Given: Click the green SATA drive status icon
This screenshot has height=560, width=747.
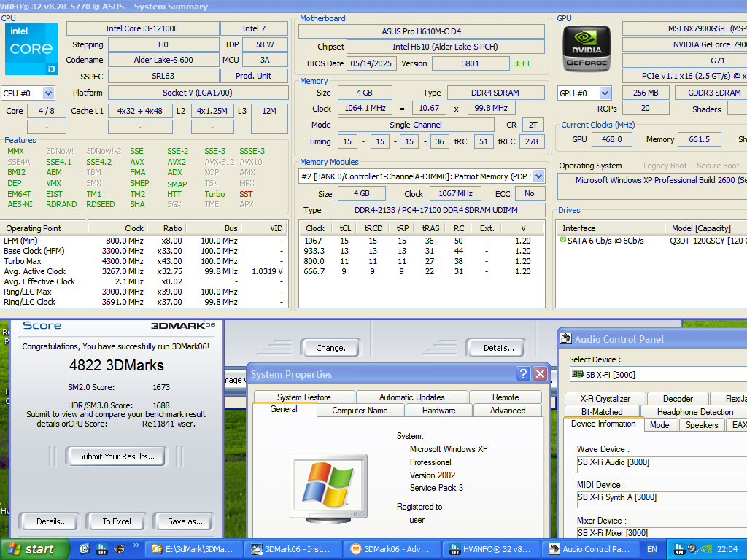Looking at the screenshot, I should pyautogui.click(x=562, y=240).
